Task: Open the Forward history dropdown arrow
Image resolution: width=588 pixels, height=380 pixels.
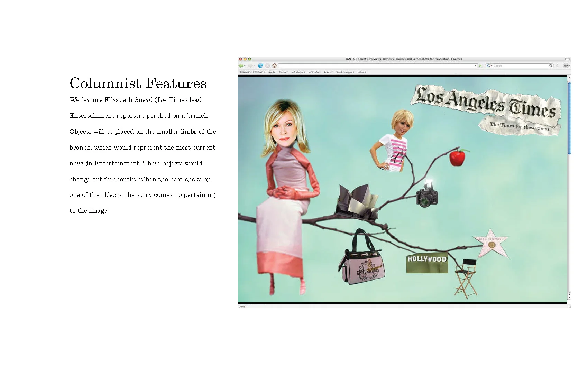Action: [254, 66]
